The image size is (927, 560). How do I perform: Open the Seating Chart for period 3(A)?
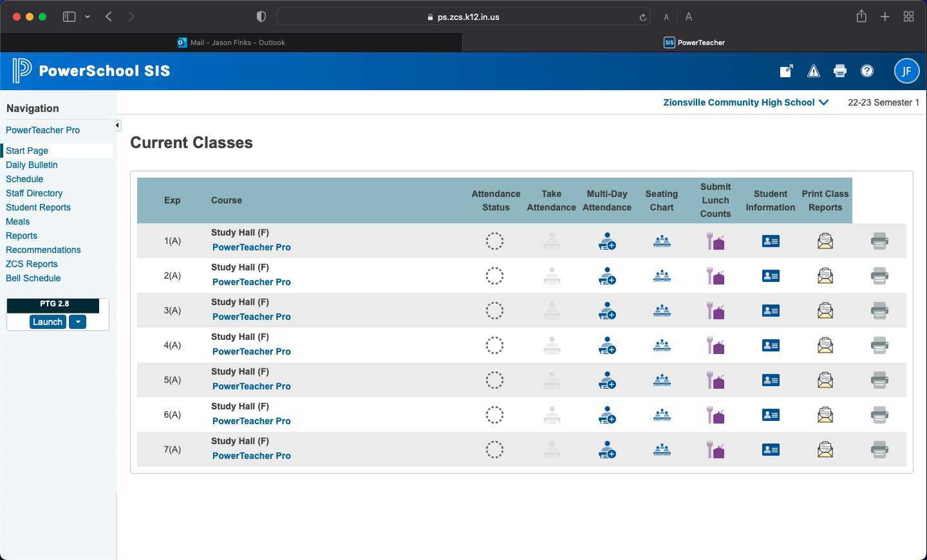(x=661, y=310)
